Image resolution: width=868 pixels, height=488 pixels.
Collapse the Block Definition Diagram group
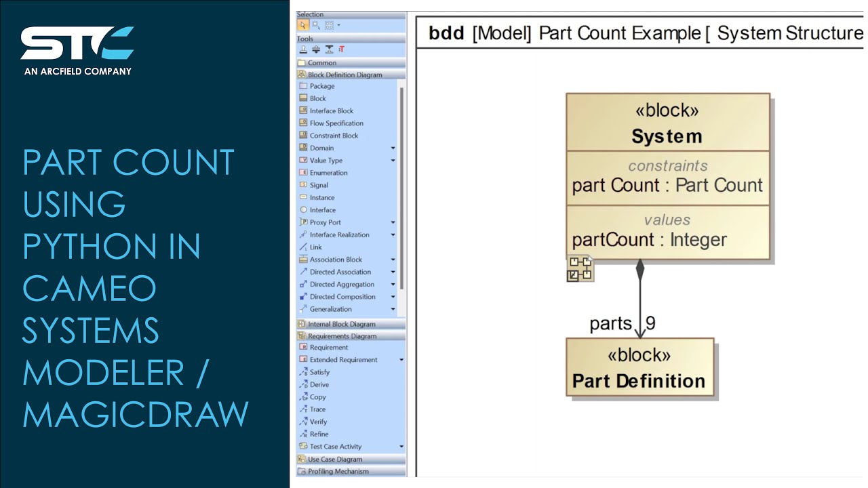[351, 75]
